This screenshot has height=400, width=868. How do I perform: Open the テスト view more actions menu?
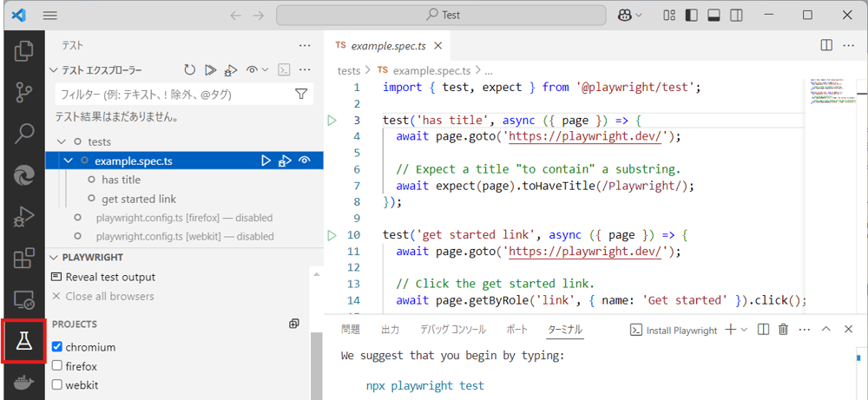tap(305, 46)
